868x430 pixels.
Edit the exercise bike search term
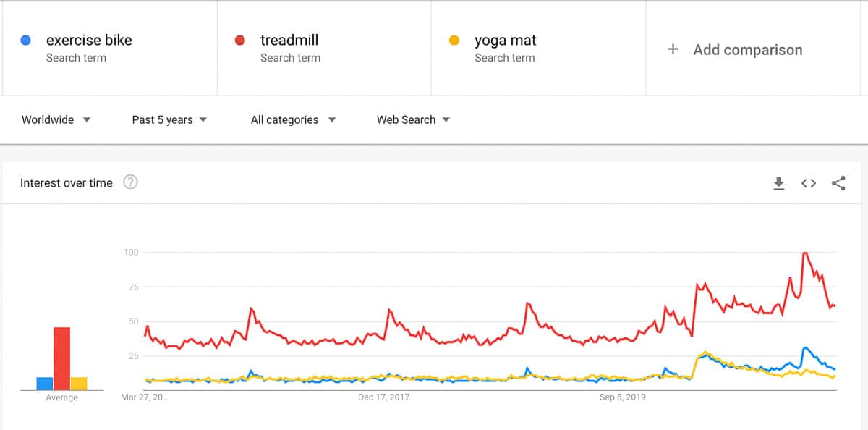coord(89,41)
